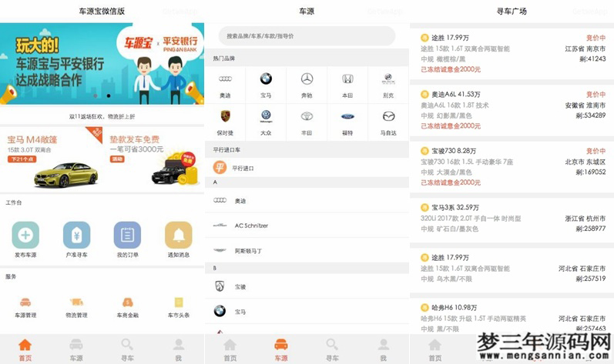
Task: Select the second banner page dot
Action: [x=109, y=95]
